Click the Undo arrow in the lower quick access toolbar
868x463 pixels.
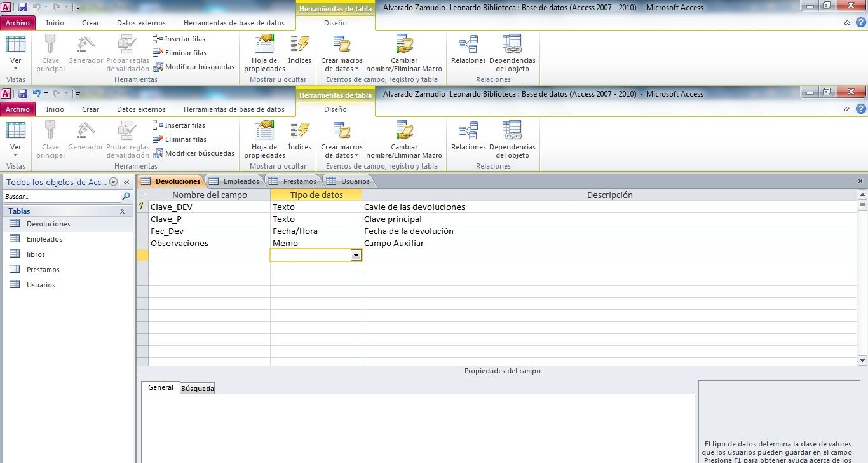pos(36,93)
